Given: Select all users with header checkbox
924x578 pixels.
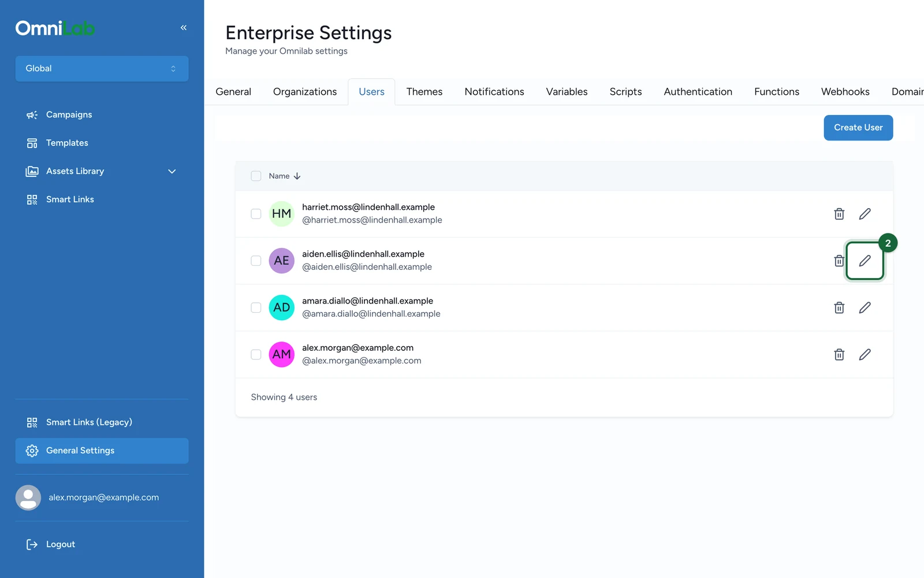Looking at the screenshot, I should (x=256, y=176).
